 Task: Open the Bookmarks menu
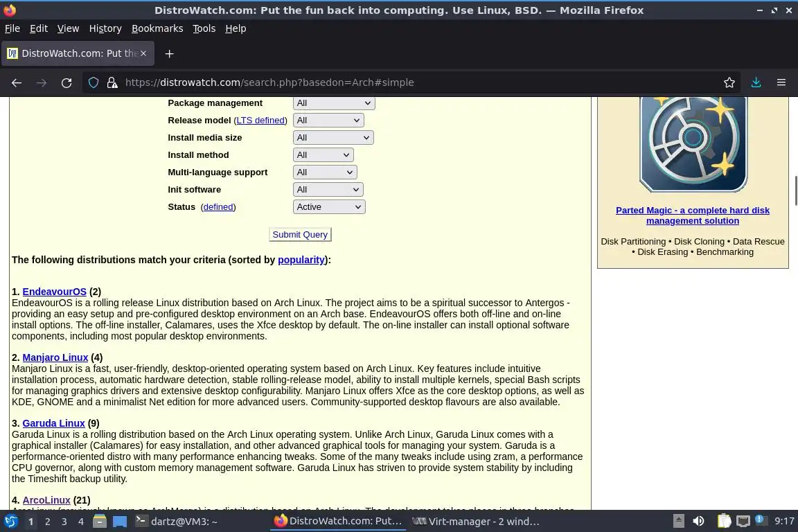coord(157,28)
